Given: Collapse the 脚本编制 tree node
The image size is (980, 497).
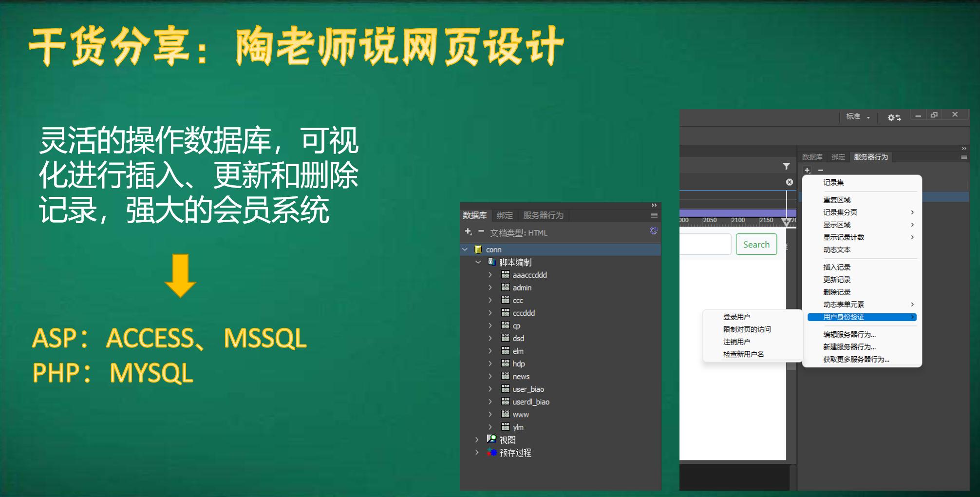Looking at the screenshot, I should pos(478,262).
